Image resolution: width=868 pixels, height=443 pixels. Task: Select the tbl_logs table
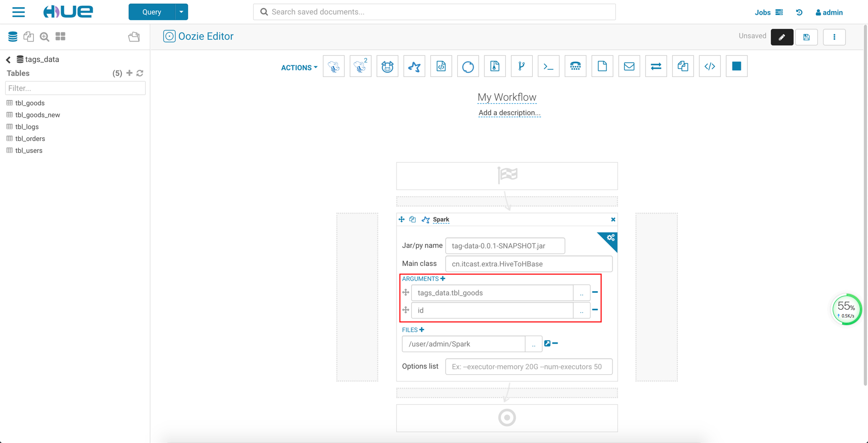[x=27, y=127]
